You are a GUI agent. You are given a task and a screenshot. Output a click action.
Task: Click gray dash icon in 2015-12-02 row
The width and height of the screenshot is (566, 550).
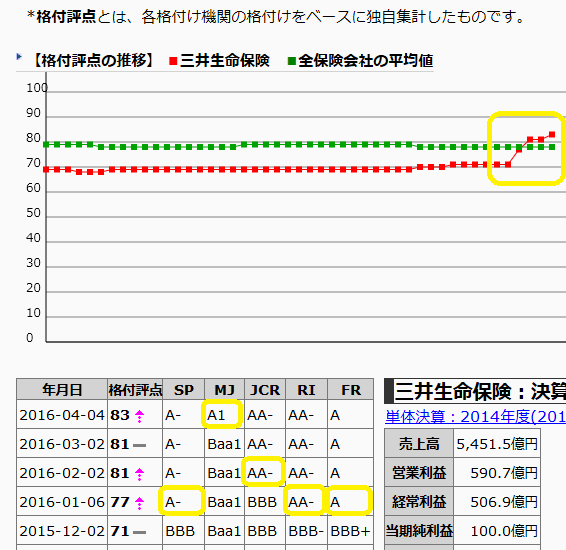tap(139, 532)
